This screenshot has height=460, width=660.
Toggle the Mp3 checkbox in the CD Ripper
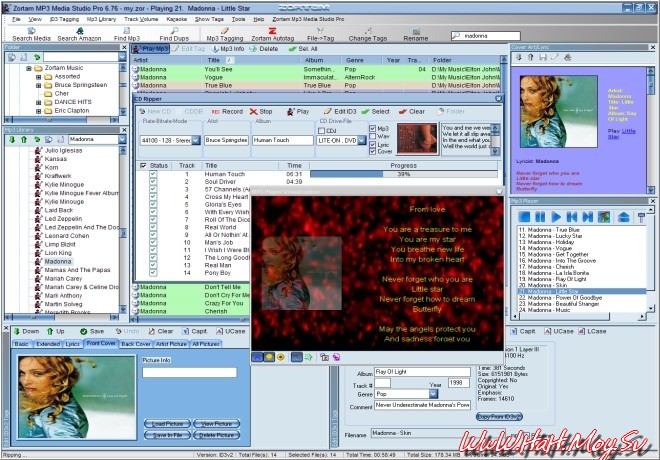pos(372,128)
